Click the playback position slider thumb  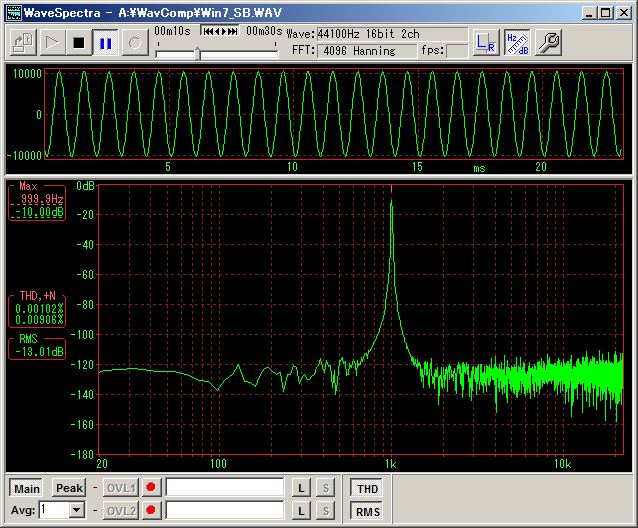[x=198, y=53]
